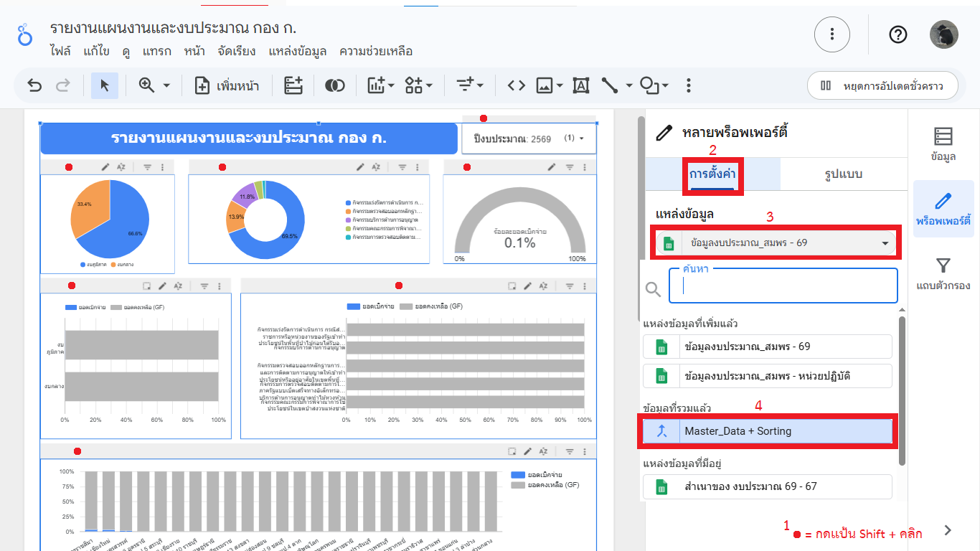Click the add chart toolbar icon
The height and width of the screenshot is (551, 980).
tap(380, 86)
